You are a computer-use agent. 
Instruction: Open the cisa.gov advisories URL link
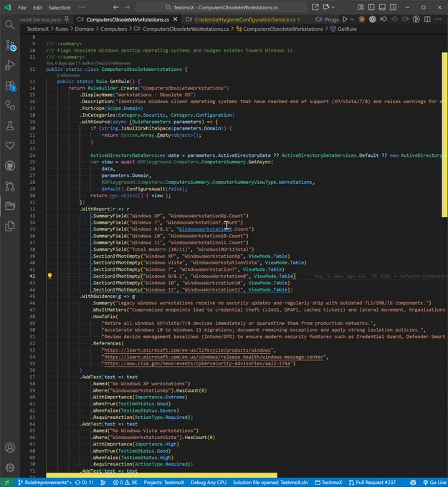click(197, 363)
